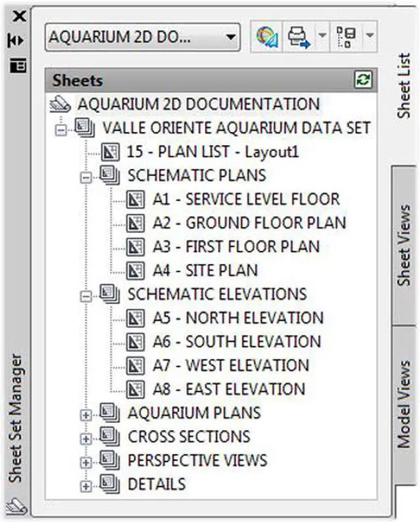
Task: Collapse the SCHEMATIC PLANS subset
Action: click(85, 177)
